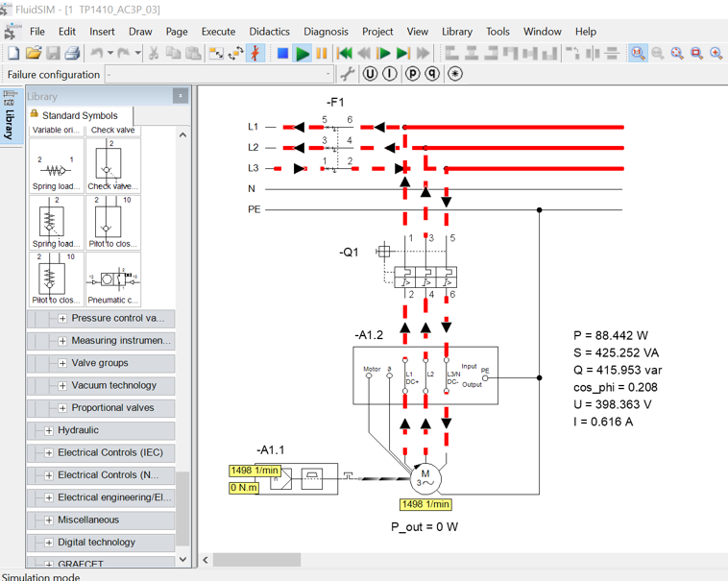This screenshot has width=728, height=581.
Task: Select the Check valve symbol thumbnail
Action: (x=113, y=165)
